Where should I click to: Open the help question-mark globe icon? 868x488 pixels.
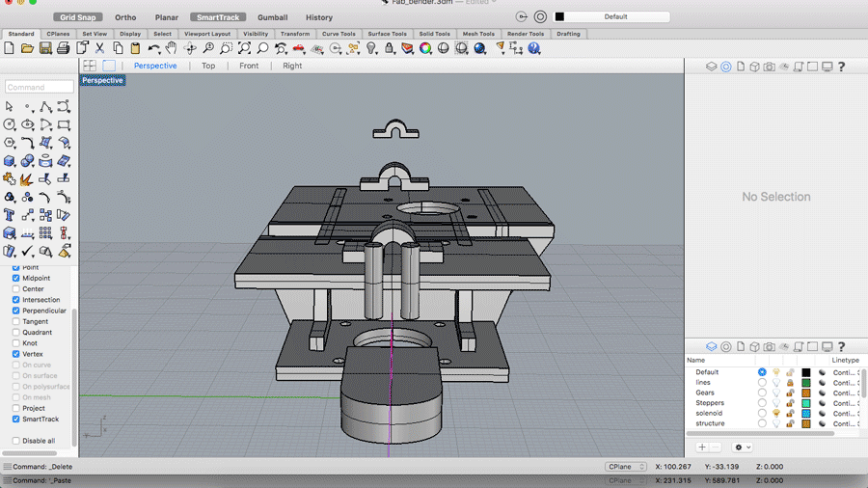click(x=533, y=48)
